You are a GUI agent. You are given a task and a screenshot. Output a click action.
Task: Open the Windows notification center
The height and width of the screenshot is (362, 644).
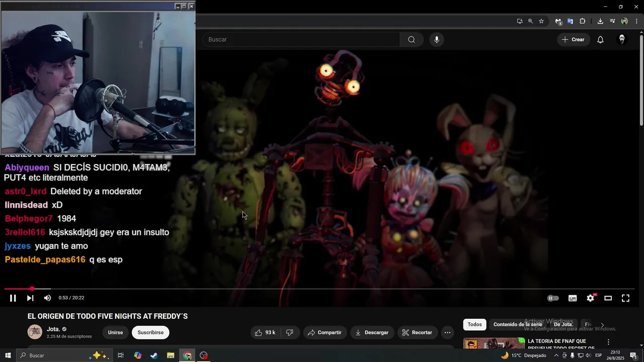(633, 355)
